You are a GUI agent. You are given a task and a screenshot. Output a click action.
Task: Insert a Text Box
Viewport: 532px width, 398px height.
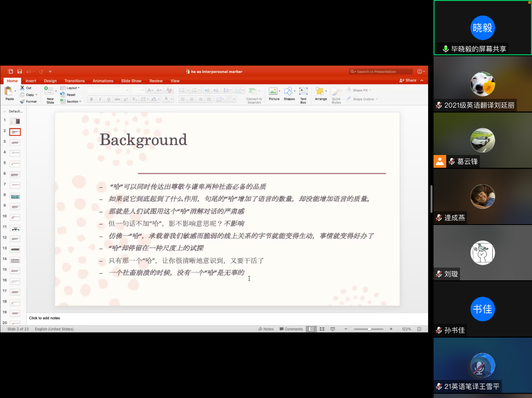point(303,92)
